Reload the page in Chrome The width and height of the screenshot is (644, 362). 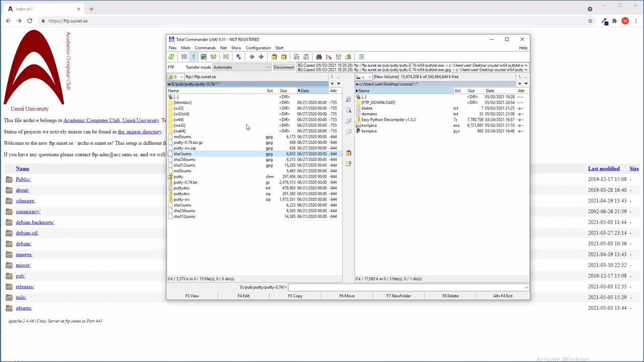pos(30,21)
